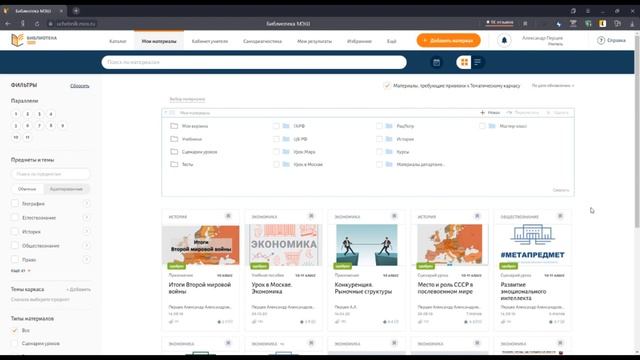Open the user profile menu
This screenshot has width=640, height=360.
[x=542, y=40]
